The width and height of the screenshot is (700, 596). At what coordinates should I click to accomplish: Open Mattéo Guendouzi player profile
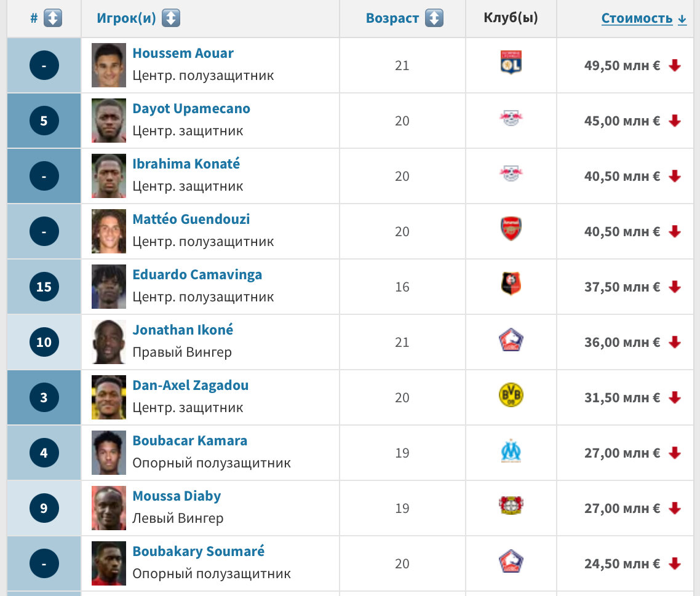(191, 219)
